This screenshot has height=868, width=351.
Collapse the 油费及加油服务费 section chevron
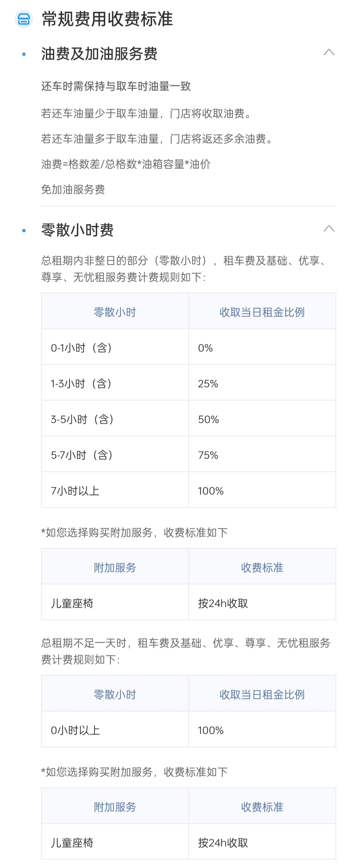[x=329, y=52]
